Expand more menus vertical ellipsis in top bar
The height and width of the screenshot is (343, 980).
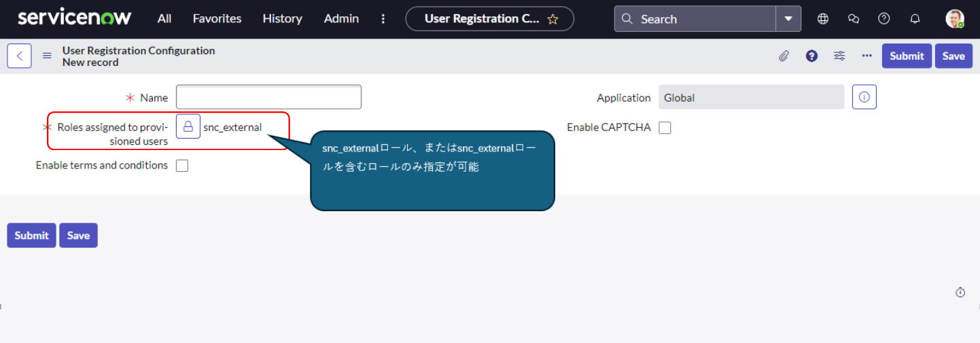[383, 19]
